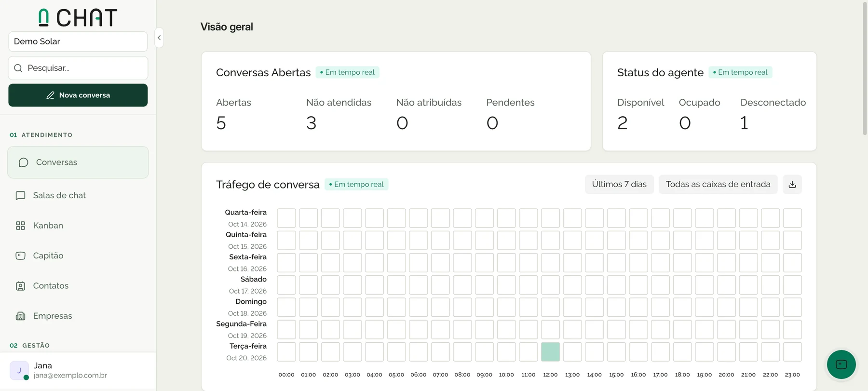
Task: Open the Demo Solar account selector
Action: [78, 41]
